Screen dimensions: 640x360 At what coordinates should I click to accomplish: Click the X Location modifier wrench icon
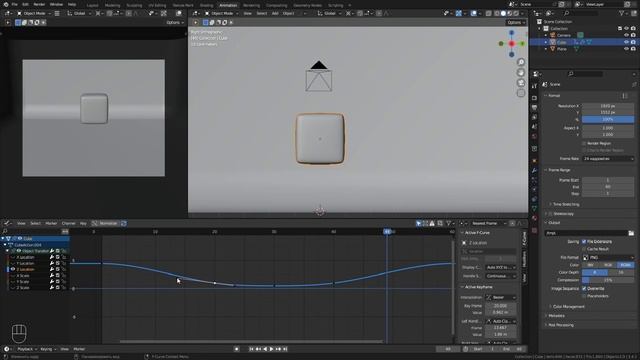[52, 257]
